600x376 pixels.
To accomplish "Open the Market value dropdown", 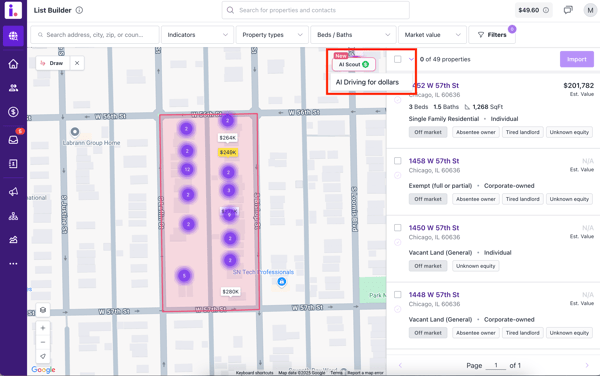I will (x=432, y=35).
